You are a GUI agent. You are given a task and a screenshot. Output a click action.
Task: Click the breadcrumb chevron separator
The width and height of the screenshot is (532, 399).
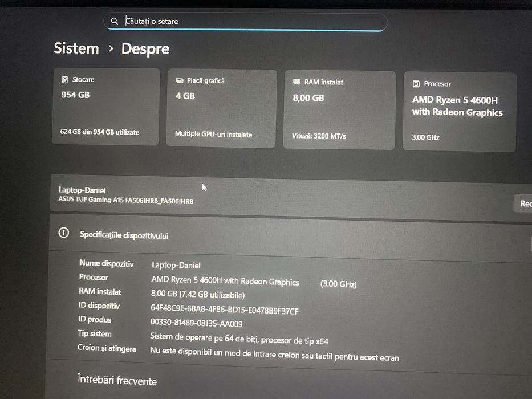(111, 49)
